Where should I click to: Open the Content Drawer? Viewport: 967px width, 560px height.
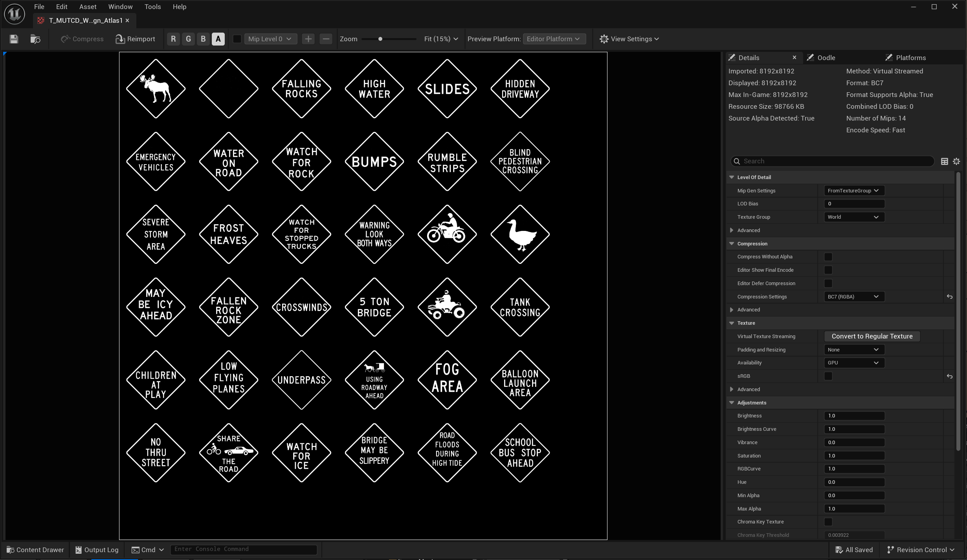35,550
